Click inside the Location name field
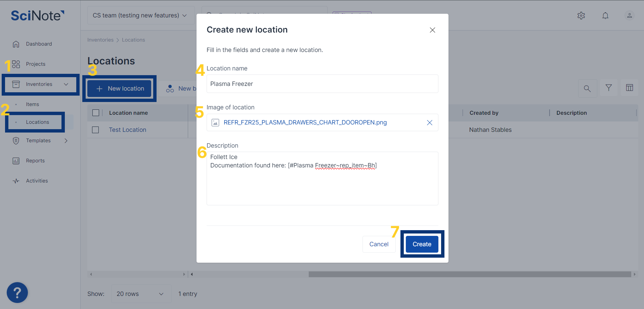The height and width of the screenshot is (309, 644). (322, 84)
